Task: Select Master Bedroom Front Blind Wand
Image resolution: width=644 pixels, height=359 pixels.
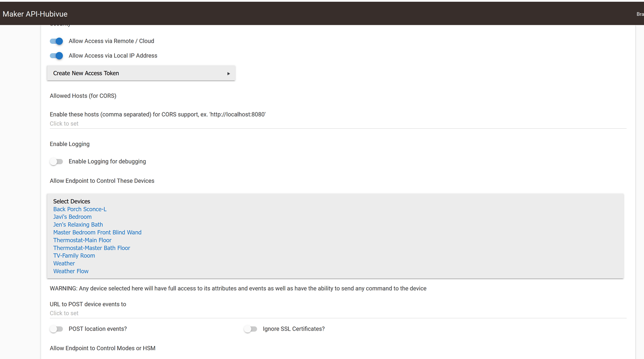Action: [97, 232]
